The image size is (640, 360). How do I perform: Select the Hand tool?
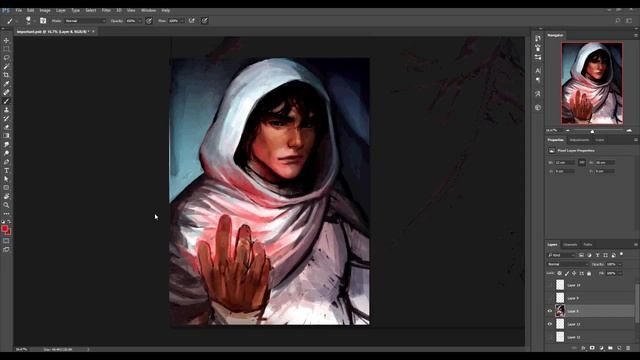click(x=6, y=196)
